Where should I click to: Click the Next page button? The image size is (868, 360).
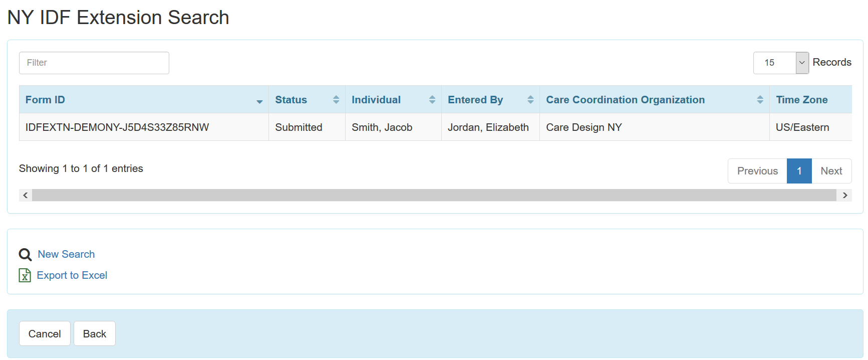[x=831, y=171]
